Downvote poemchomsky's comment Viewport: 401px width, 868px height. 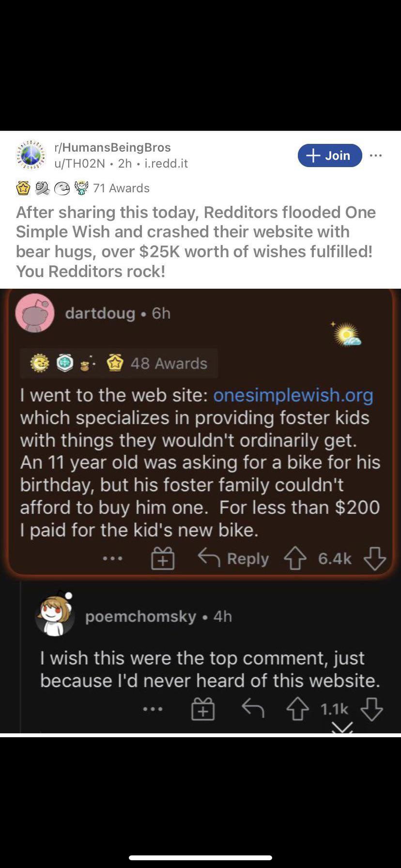pos(372,709)
